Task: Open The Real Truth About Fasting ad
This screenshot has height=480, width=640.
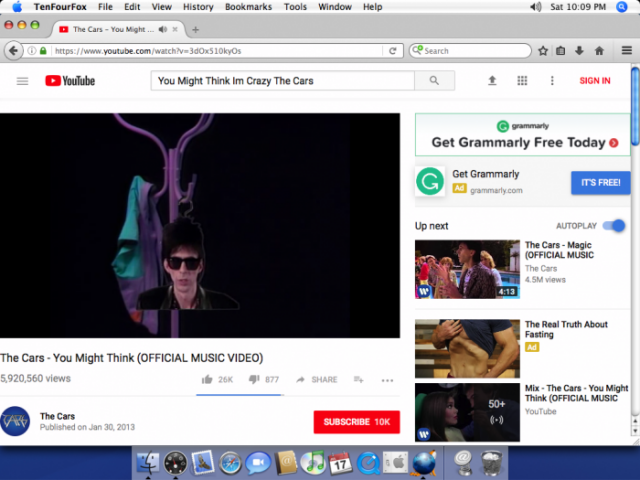Action: (566, 329)
